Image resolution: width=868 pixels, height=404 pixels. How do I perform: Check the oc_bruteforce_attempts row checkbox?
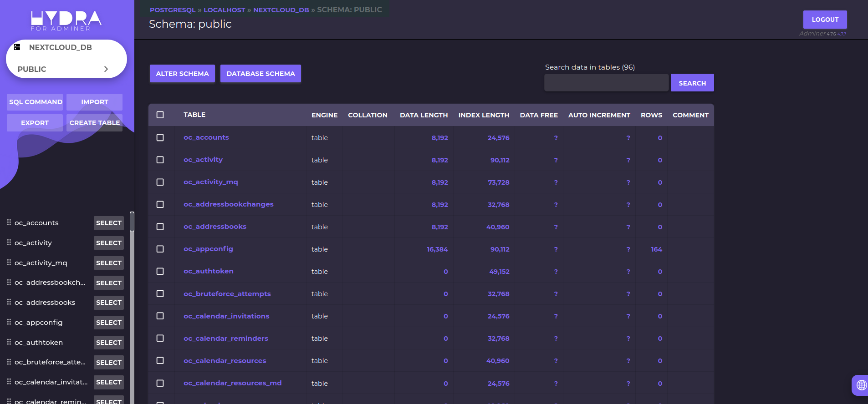pos(160,293)
